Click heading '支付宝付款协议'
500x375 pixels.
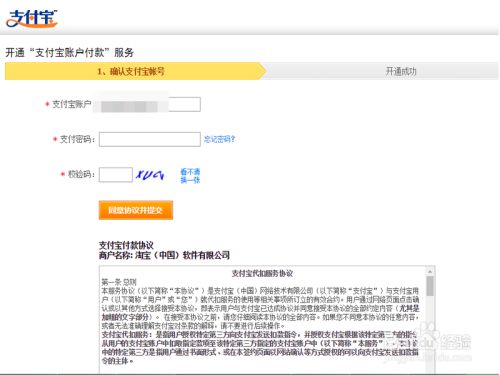126,245
